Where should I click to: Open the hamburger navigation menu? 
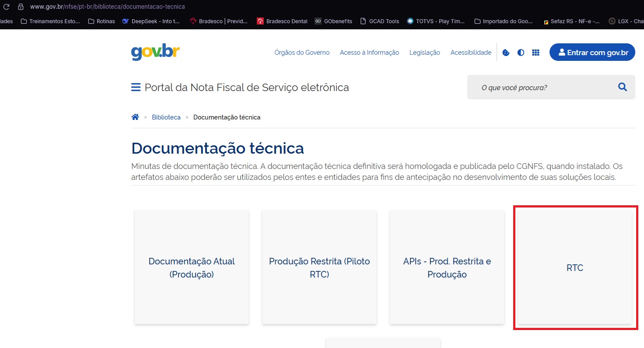[136, 87]
